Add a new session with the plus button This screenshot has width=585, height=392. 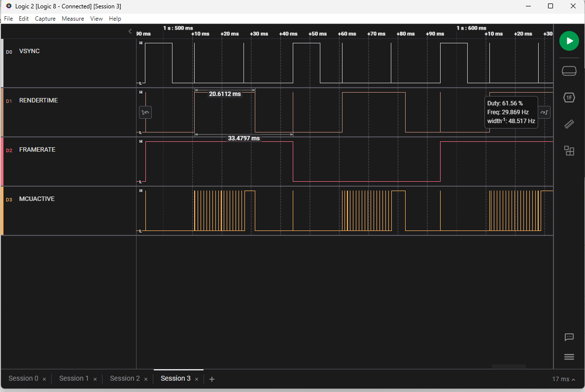pos(212,379)
